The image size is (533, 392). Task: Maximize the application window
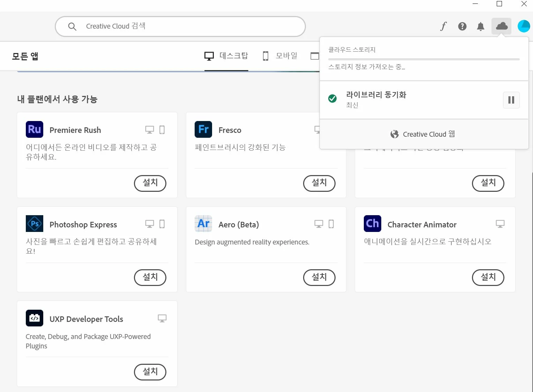click(500, 4)
